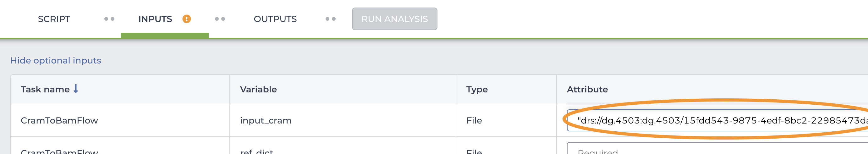This screenshot has width=868, height=154.
Task: Click the input_cram variable cell
Action: [x=266, y=120]
